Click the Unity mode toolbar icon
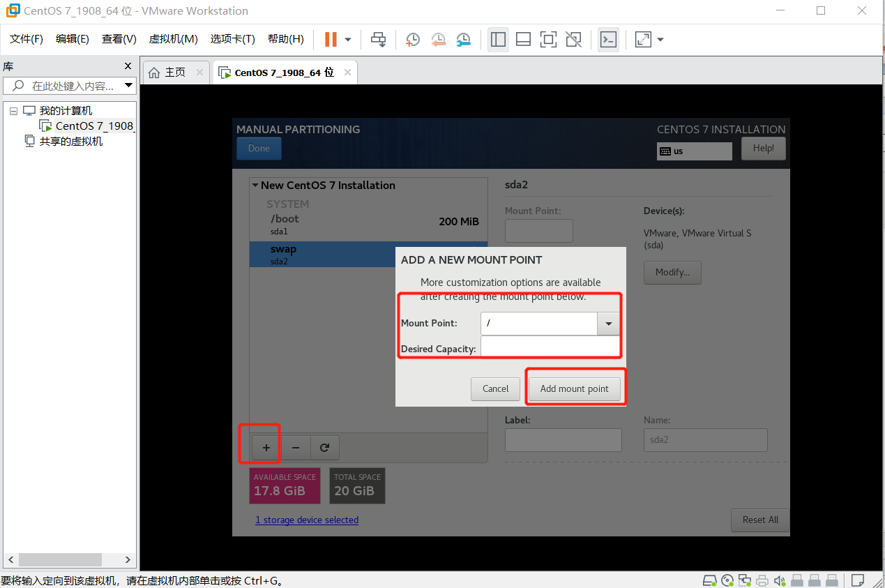Viewport: 885px width, 588px height. [573, 40]
